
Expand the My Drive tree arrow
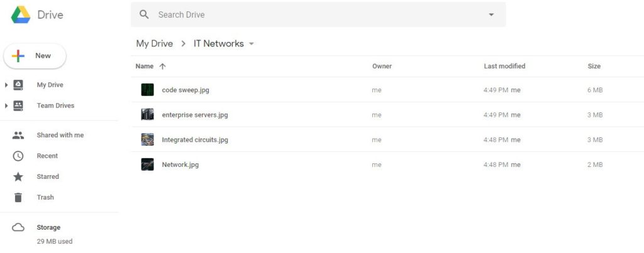coord(6,85)
